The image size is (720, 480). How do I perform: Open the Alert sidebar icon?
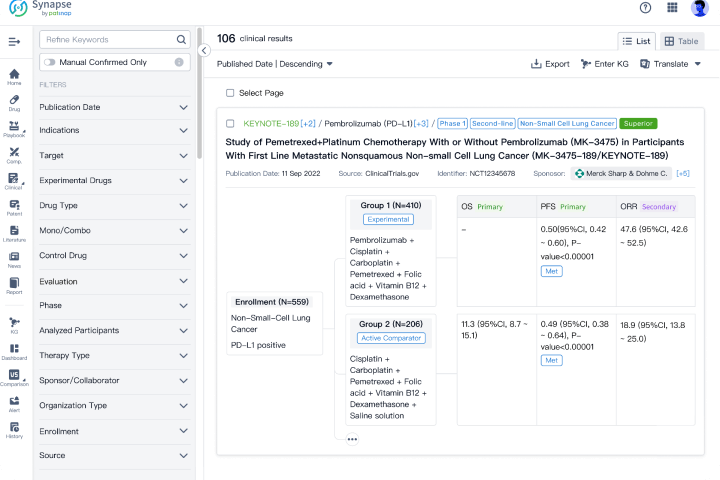click(x=14, y=403)
